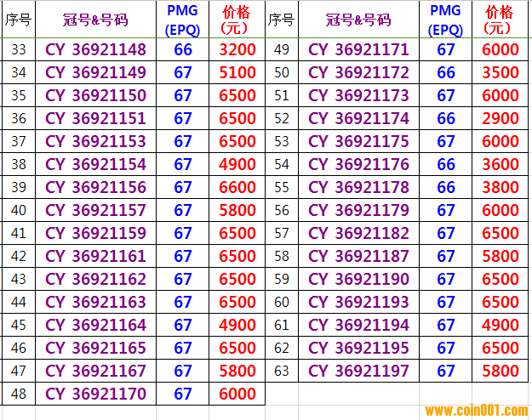Click the 3500 price cell

point(500,73)
